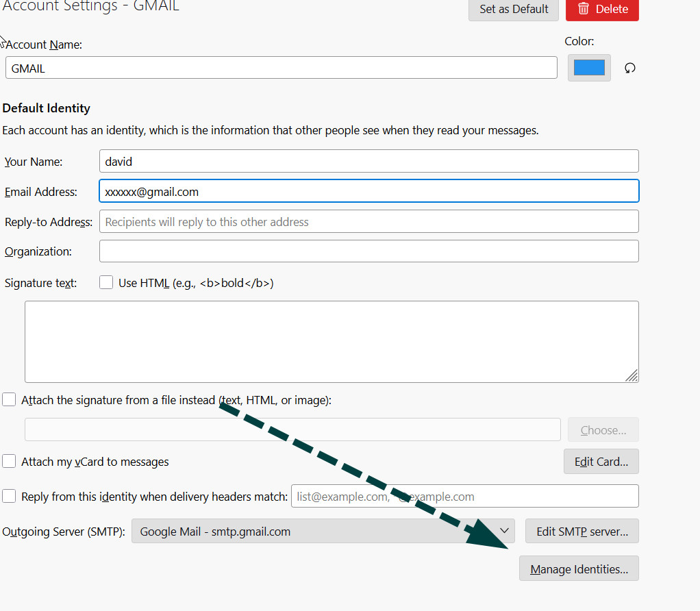Focus the Your Name text field
700x611 pixels.
click(368, 162)
